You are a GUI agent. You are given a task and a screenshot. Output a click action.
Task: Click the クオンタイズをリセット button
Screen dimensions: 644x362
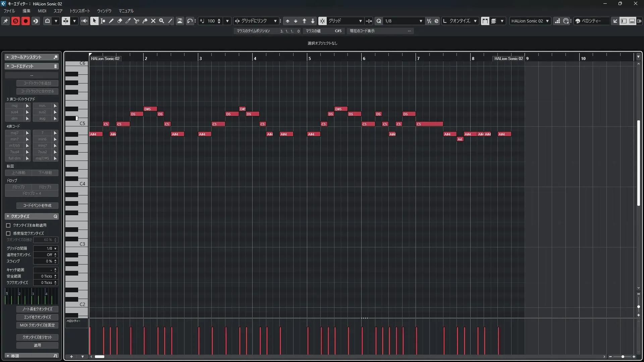point(37,337)
